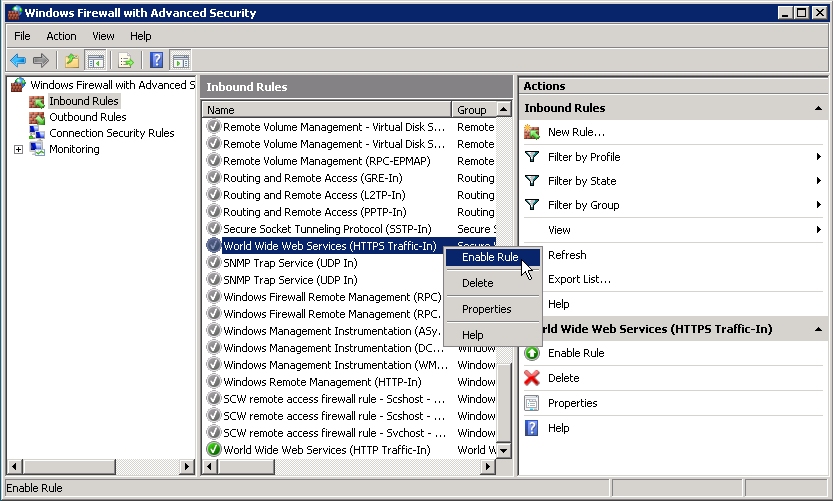Click the firewall root node icon
The width and height of the screenshot is (833, 501).
click(x=18, y=85)
